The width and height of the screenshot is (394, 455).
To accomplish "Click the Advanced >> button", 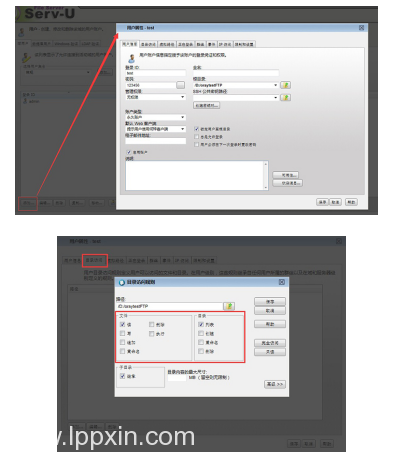I will click(x=275, y=384).
